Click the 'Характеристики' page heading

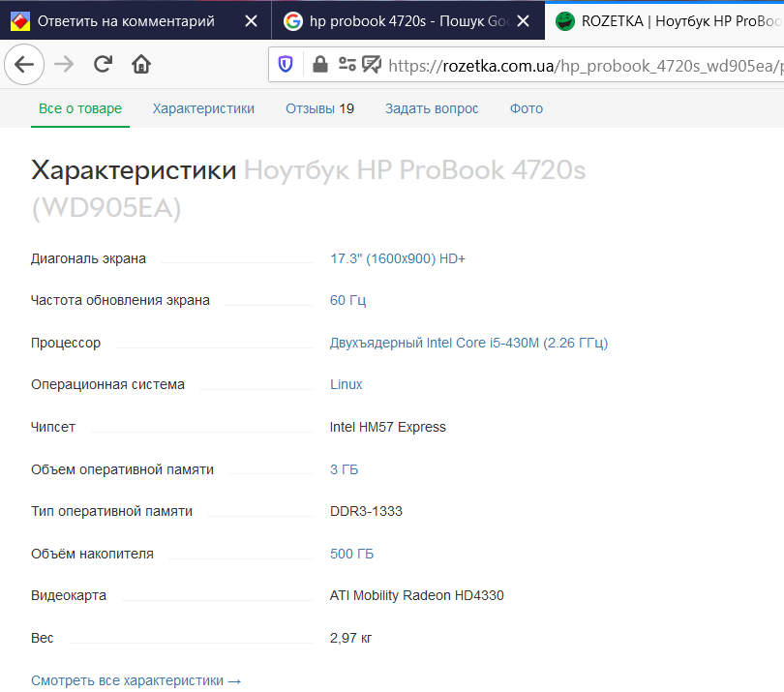pos(134,170)
